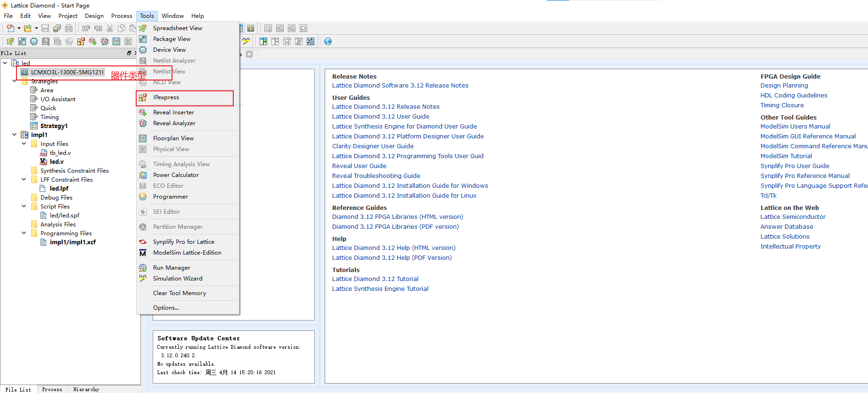The height and width of the screenshot is (393, 868).
Task: Open ModelSim Tutorial link
Action: 786,156
